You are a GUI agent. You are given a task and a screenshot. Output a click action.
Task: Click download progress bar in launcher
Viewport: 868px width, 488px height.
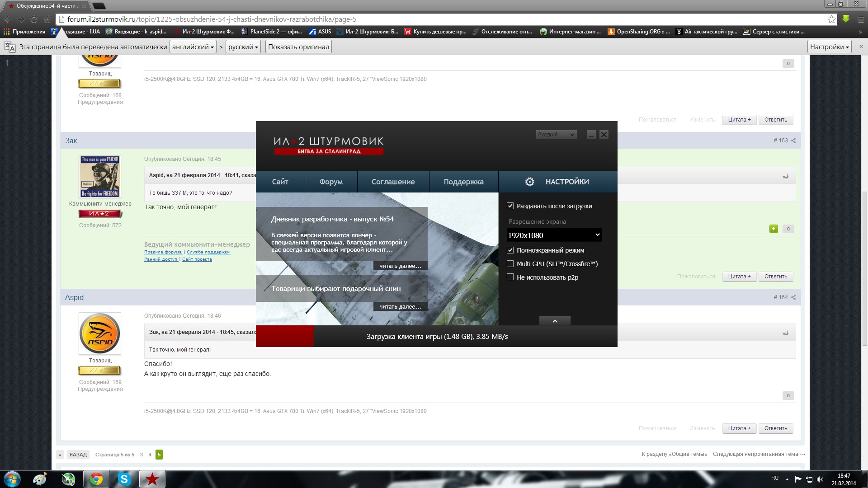click(x=437, y=336)
